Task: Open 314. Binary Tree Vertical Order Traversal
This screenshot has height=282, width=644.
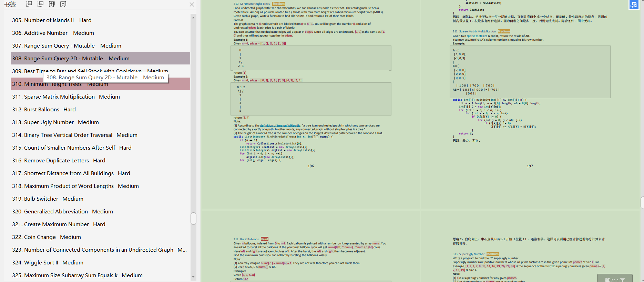Action: tap(101, 135)
